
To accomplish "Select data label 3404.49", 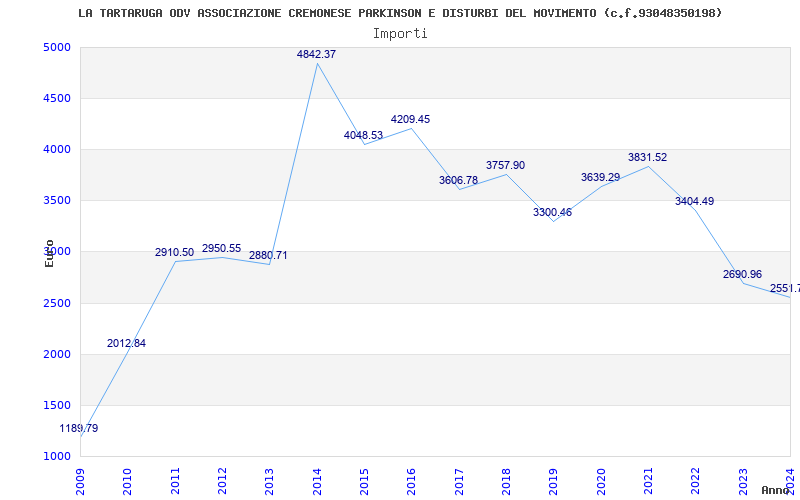I will tap(694, 201).
